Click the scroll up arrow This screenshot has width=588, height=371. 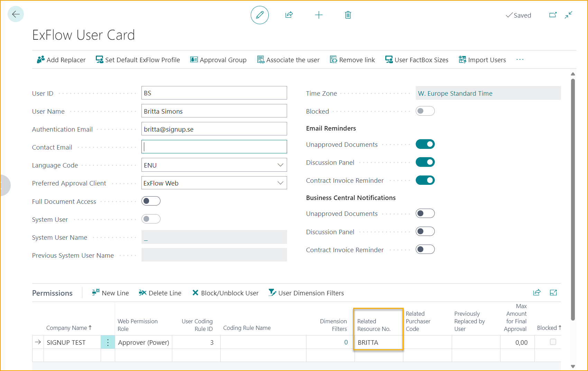coord(573,74)
